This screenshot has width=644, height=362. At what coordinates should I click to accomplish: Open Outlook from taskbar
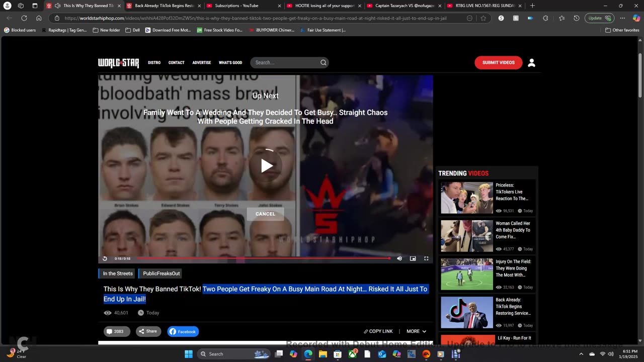[382, 354]
